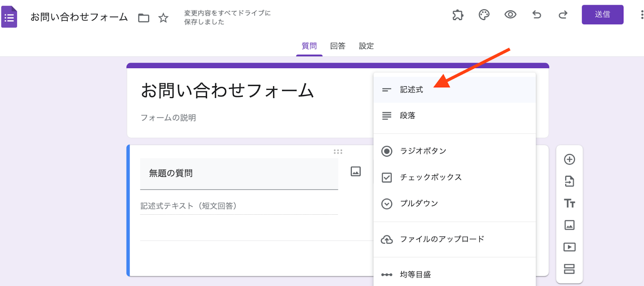
Task: Grab the question drag handle dots
Action: 338,152
